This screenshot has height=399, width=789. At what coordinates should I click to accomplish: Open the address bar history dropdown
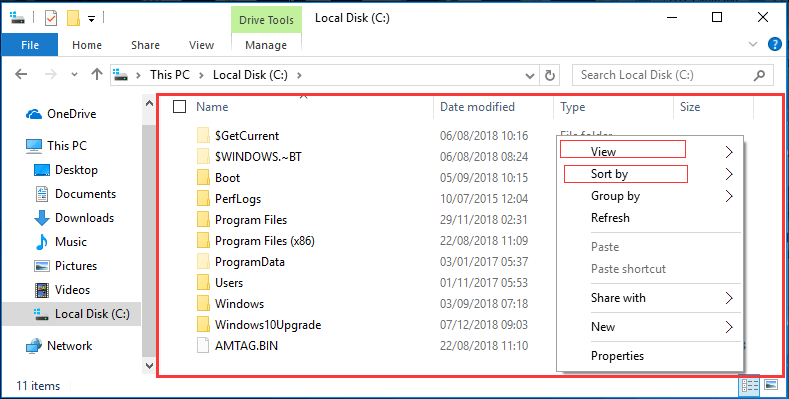(x=529, y=75)
